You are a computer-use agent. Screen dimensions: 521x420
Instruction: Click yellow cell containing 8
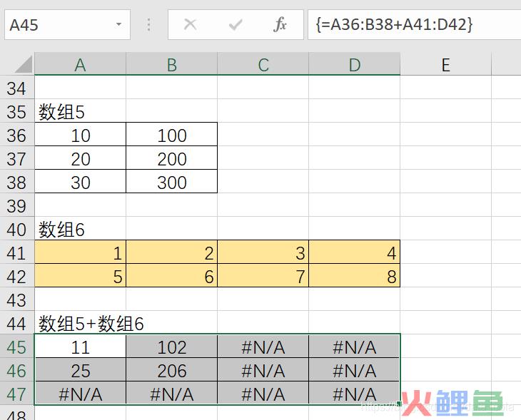pos(355,277)
